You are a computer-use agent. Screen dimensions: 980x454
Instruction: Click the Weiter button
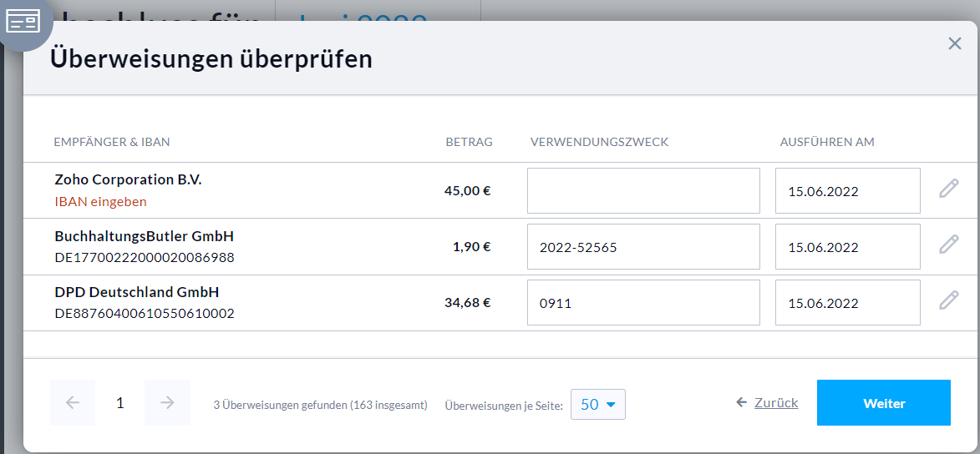pos(884,403)
